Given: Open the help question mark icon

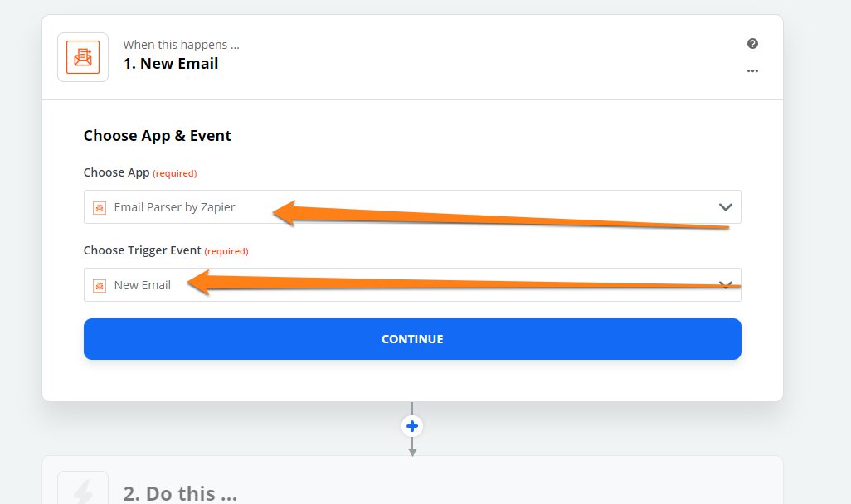Looking at the screenshot, I should pos(752,44).
